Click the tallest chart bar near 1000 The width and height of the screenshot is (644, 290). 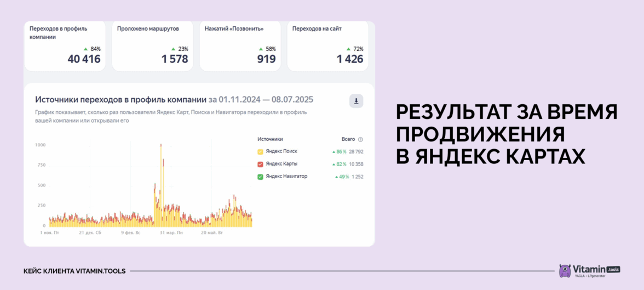click(160, 185)
